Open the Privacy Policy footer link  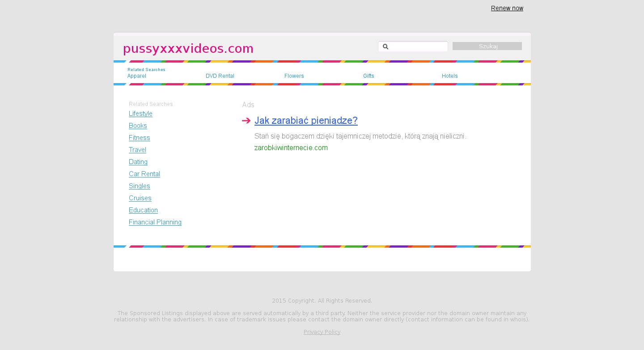click(x=322, y=332)
